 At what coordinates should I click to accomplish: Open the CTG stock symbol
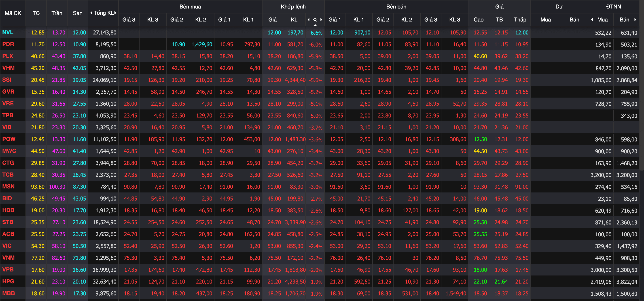pos(8,163)
